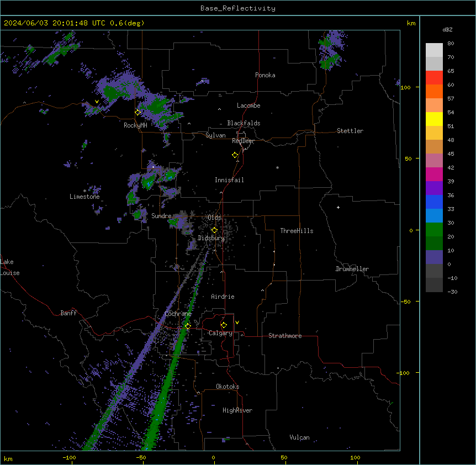Image resolution: width=476 pixels, height=465 pixels.
Task: Click the yellow 51 dBZ legend swatch
Action: point(434,119)
